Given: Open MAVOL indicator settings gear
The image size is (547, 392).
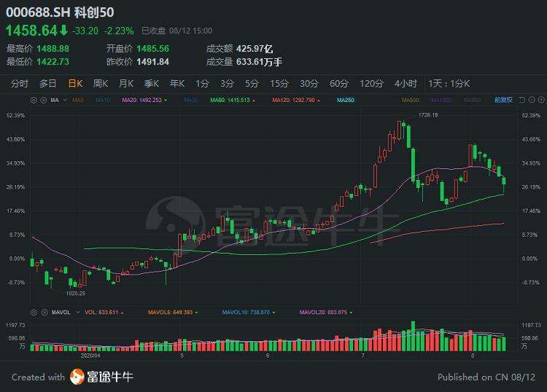Looking at the screenshot, I should pyautogui.click(x=33, y=313).
